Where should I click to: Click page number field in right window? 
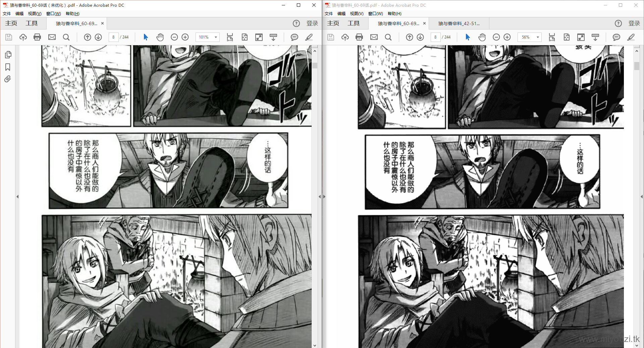click(x=436, y=37)
